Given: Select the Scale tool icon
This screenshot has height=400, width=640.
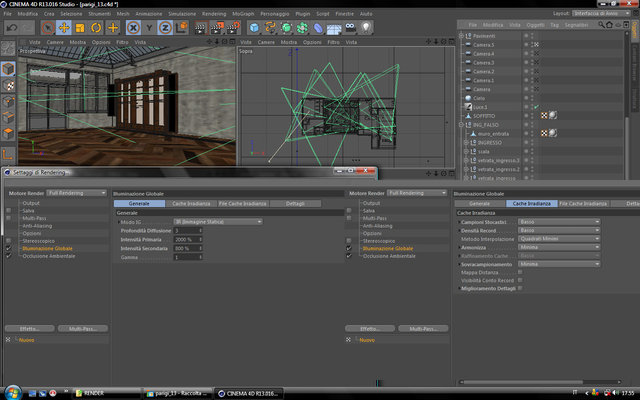Looking at the screenshot, I should click(x=80, y=28).
